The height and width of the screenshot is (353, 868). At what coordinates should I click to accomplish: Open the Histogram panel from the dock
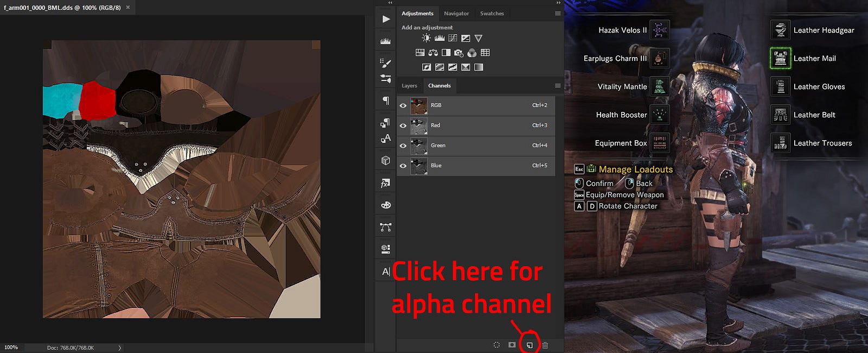click(x=386, y=41)
